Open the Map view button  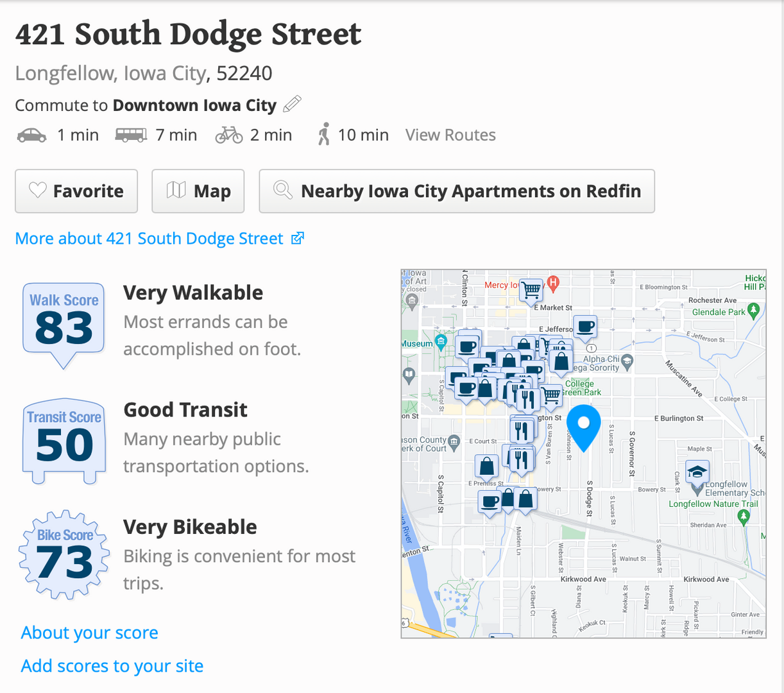[198, 191]
